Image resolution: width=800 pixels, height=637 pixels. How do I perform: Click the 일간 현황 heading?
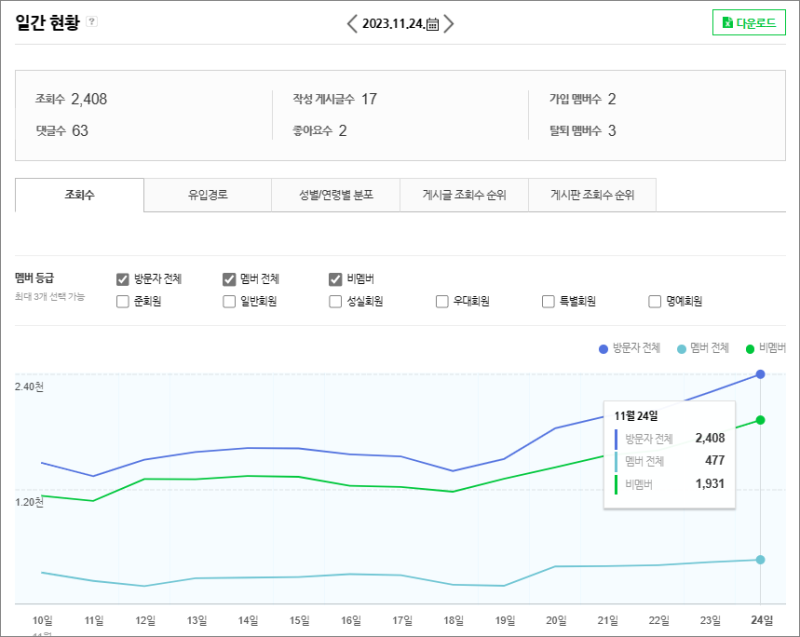tap(47, 22)
